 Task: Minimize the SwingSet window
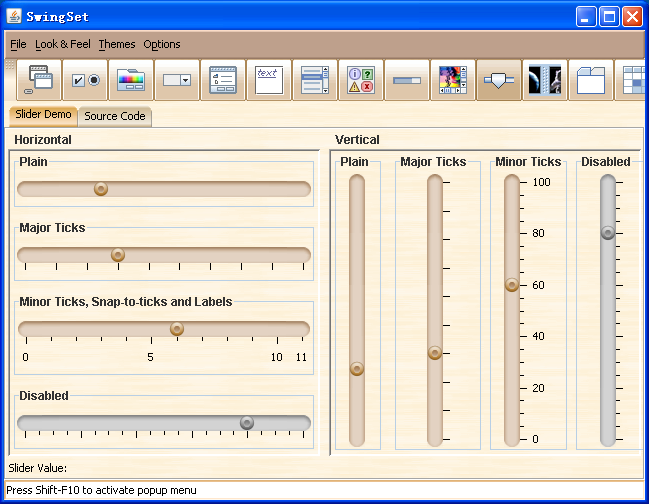point(586,17)
